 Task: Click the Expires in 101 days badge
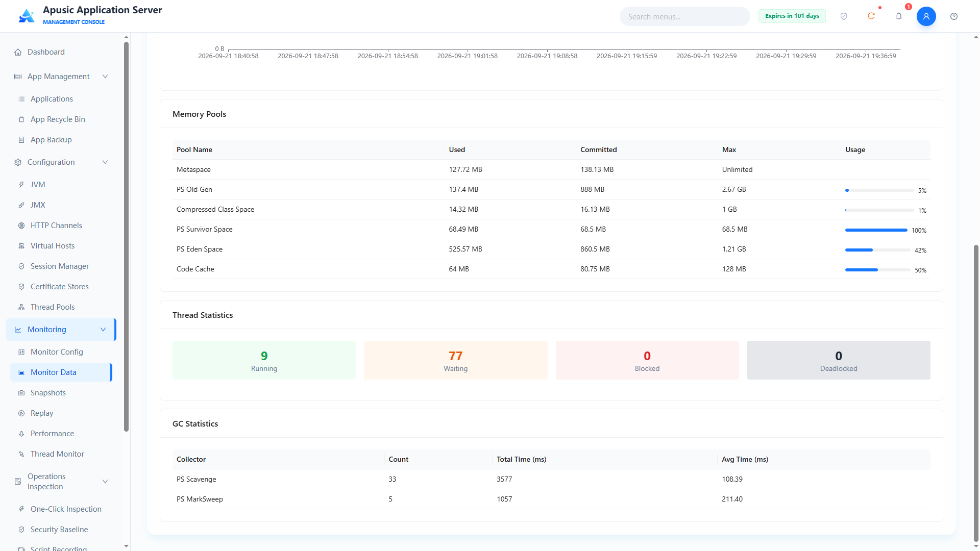point(792,16)
